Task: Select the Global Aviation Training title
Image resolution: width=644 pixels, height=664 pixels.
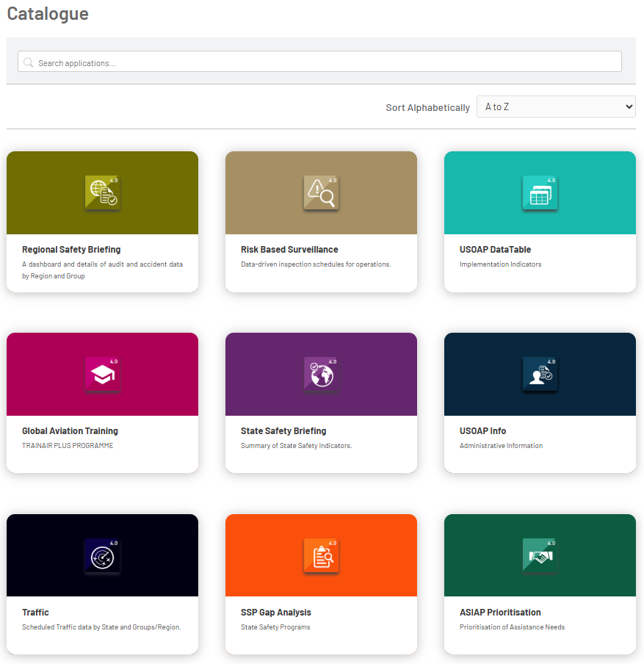Action: click(70, 431)
